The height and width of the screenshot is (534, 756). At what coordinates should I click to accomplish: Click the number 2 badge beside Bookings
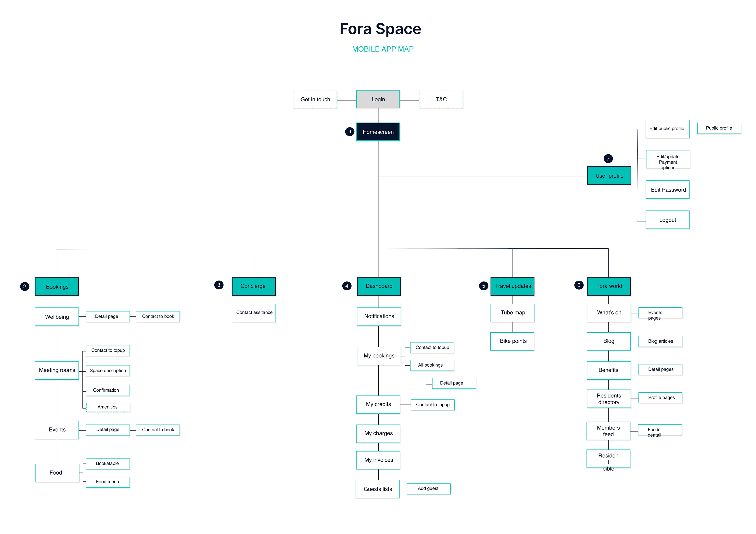pos(25,287)
